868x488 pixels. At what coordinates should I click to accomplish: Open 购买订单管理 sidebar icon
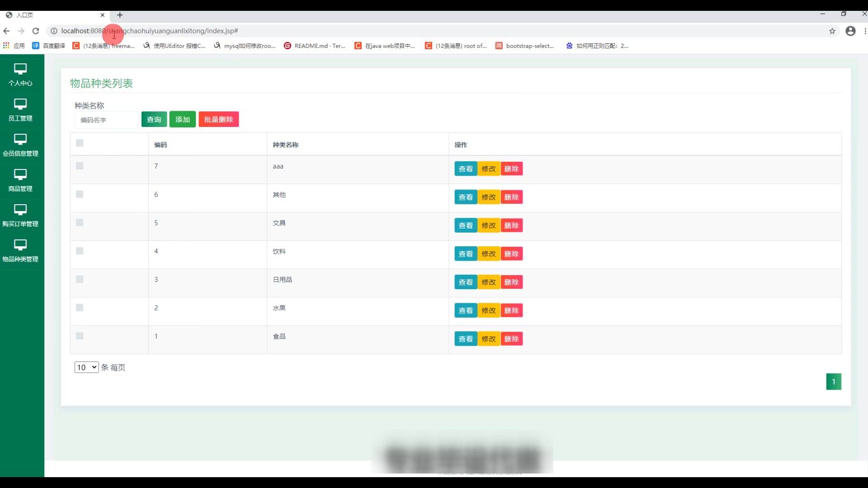[20, 210]
